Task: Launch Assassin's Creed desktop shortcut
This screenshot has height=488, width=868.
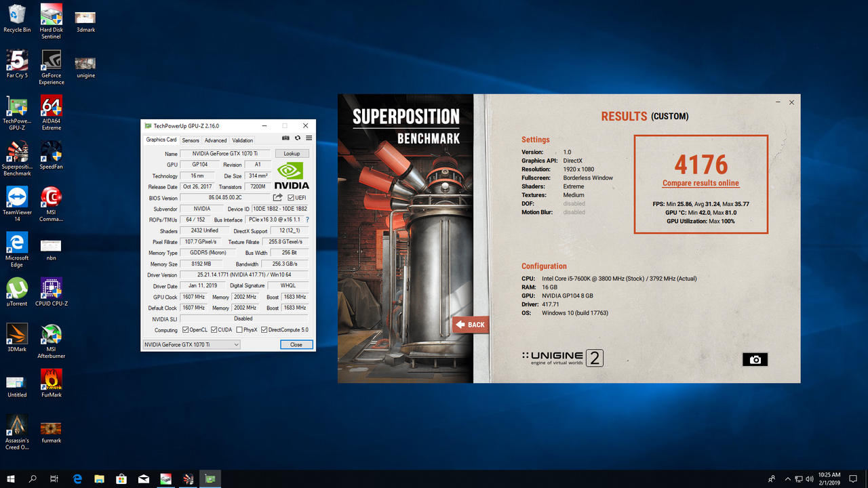Action: [17, 432]
